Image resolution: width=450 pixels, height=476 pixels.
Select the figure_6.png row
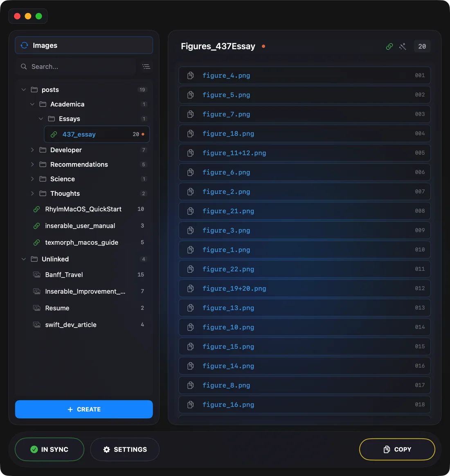(x=304, y=173)
